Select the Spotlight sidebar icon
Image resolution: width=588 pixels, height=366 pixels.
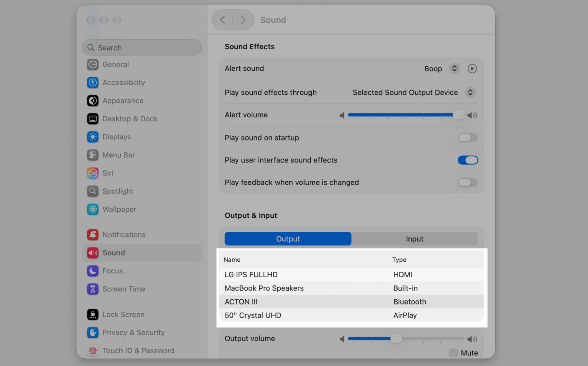click(x=93, y=191)
